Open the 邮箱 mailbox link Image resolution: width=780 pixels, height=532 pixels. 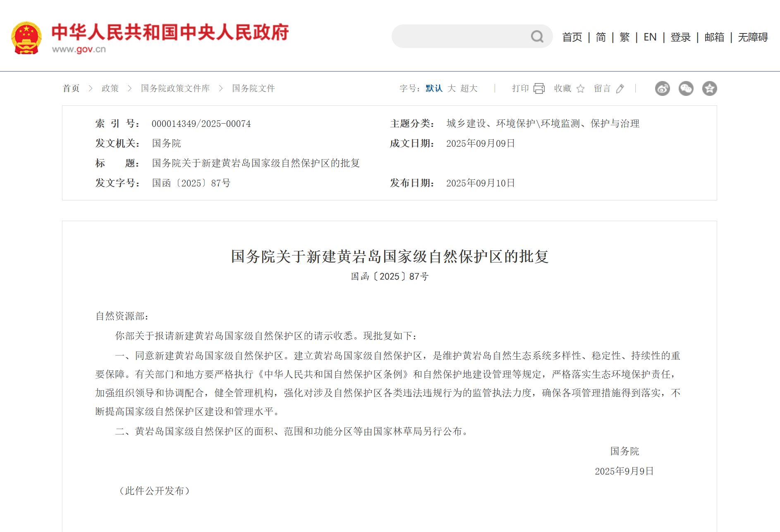[714, 37]
